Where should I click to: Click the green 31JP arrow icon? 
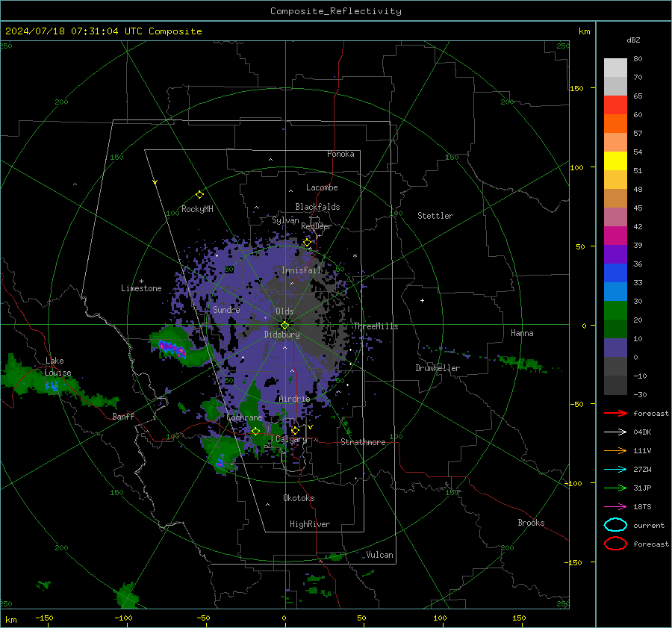(615, 488)
